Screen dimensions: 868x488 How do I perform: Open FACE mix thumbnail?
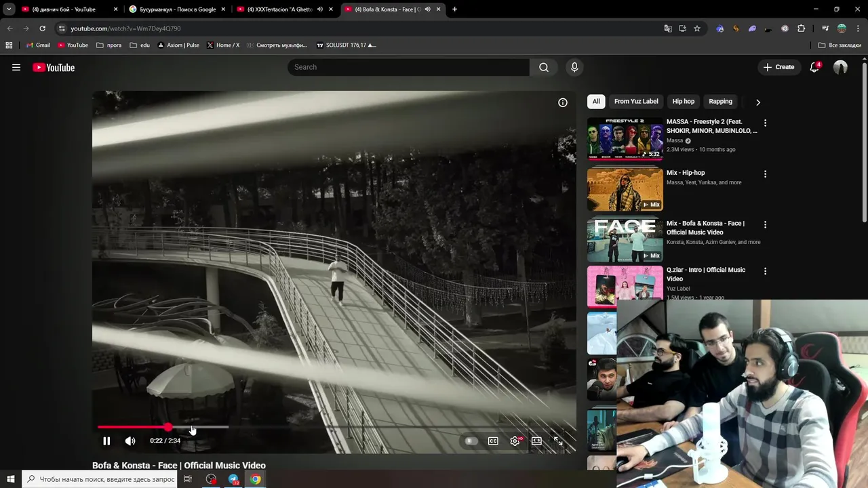pyautogui.click(x=625, y=240)
